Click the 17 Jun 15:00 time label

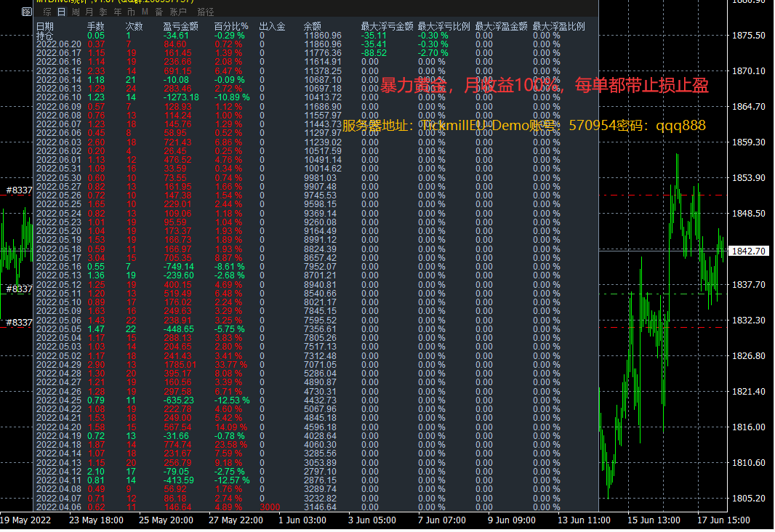723,520
